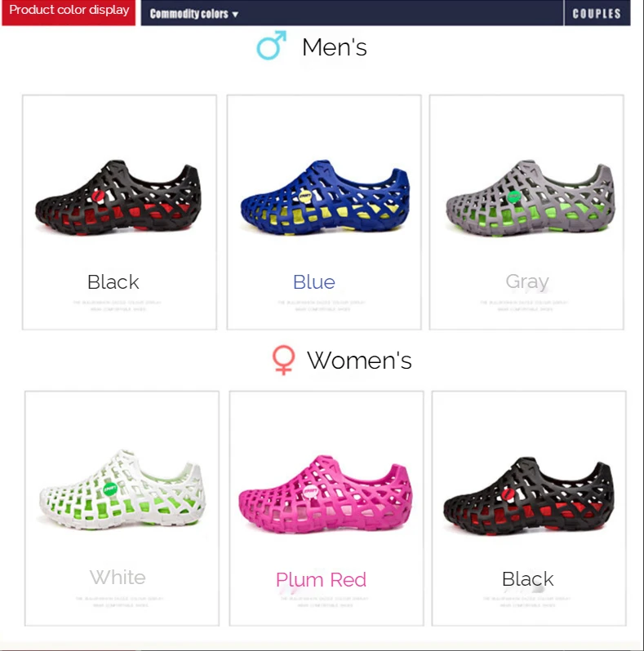Select the Plum Red color label
The width and height of the screenshot is (644, 651).
[321, 579]
